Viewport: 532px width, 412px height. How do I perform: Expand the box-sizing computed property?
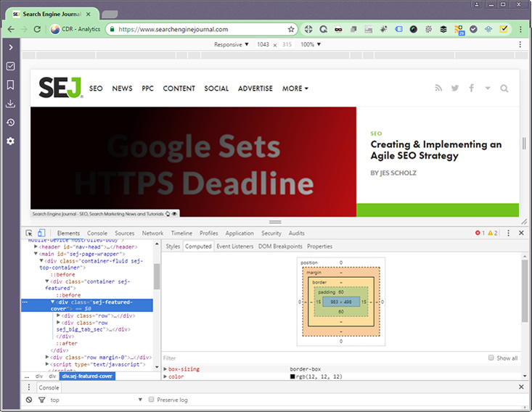coord(165,369)
